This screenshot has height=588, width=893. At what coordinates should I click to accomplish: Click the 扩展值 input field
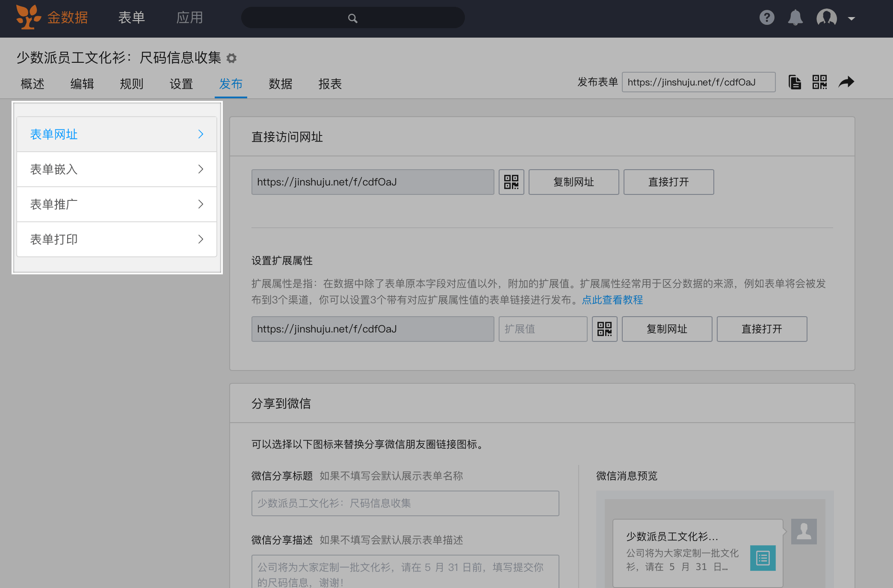tap(543, 329)
